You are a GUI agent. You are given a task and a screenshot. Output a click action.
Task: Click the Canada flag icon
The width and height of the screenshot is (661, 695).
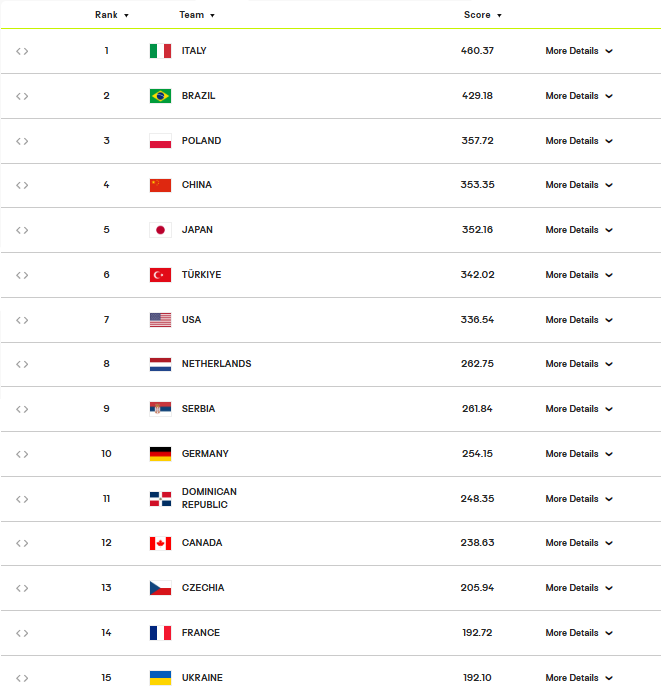[x=160, y=543]
